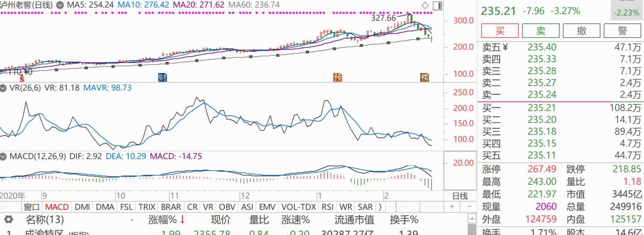644x235 pixels.
Task: Click the 买二 price 235.20
Action: (x=542, y=119)
